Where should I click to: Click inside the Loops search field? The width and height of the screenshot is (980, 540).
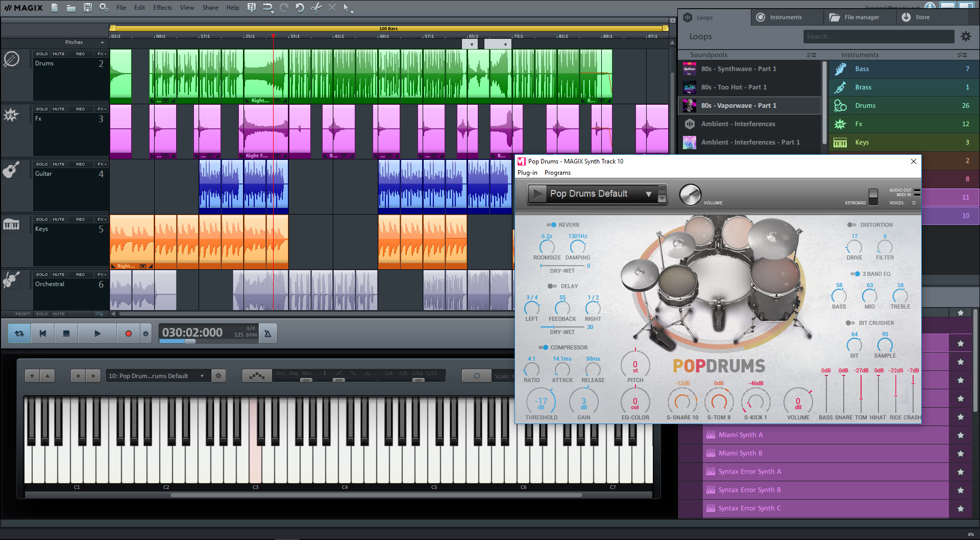point(878,36)
